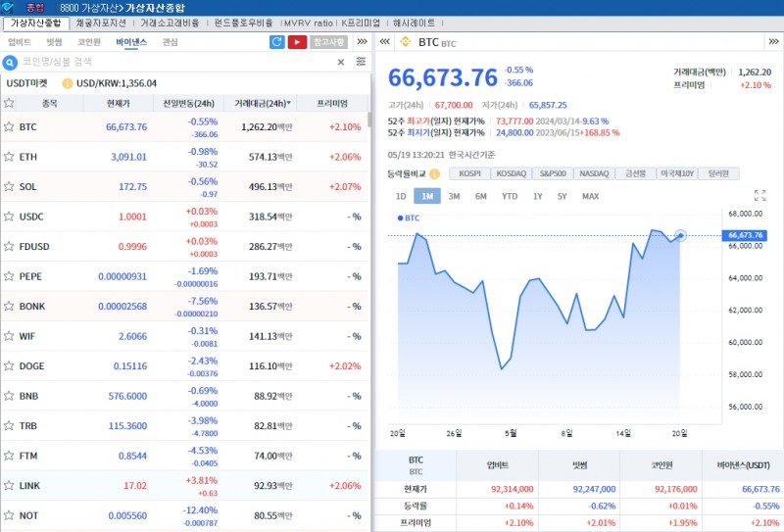Set chart period to 3M
The image size is (784, 532).
(x=454, y=196)
